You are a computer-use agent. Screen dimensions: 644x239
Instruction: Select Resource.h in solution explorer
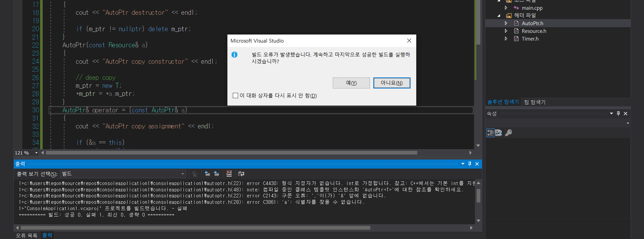pos(534,31)
